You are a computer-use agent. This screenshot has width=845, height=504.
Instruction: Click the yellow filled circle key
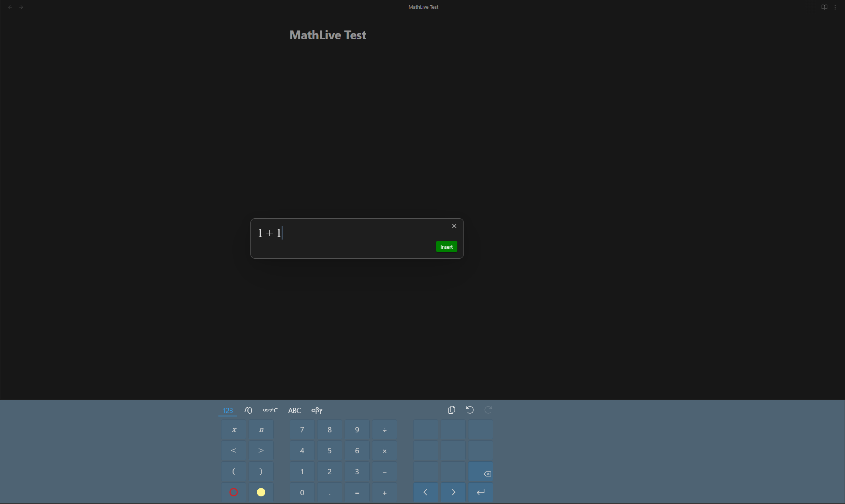click(261, 492)
